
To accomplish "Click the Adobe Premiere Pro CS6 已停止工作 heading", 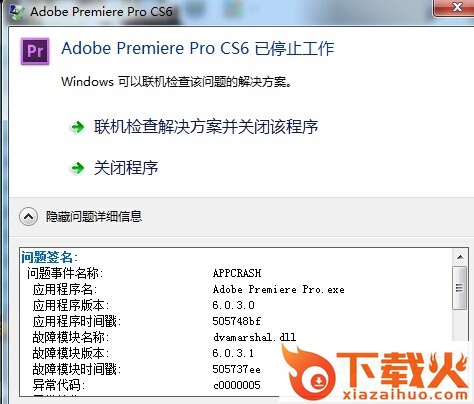I will tap(198, 48).
